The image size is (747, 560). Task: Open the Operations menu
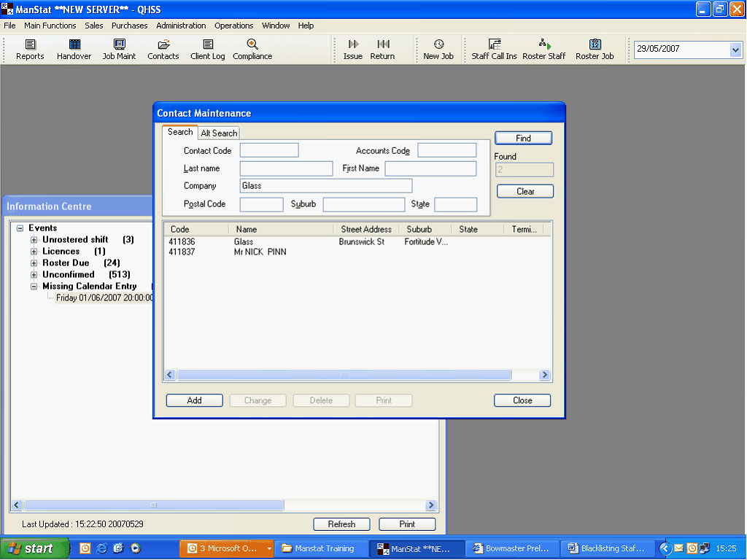click(x=233, y=26)
